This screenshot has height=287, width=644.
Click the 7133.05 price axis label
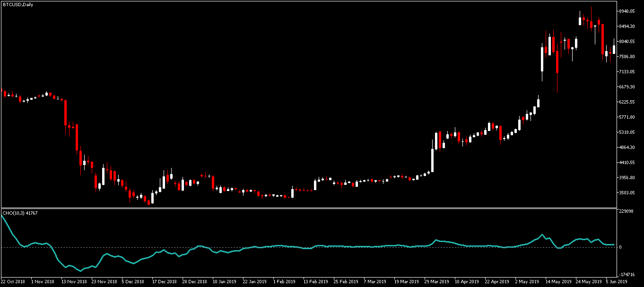coord(630,72)
